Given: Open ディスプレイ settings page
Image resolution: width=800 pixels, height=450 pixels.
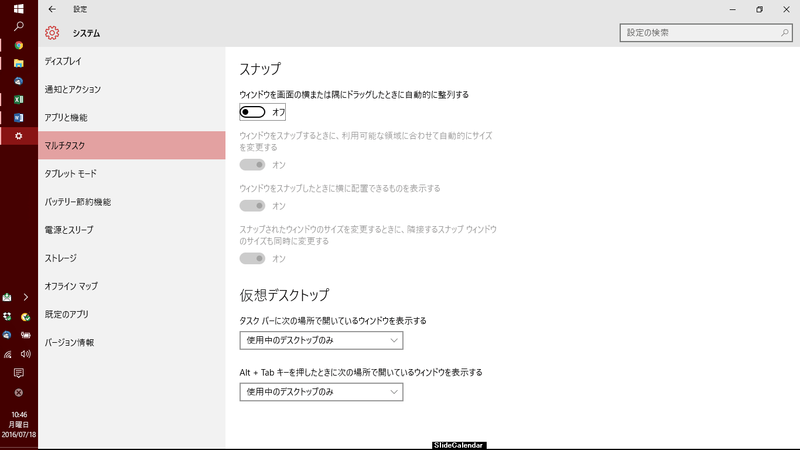Looking at the screenshot, I should tap(132, 61).
